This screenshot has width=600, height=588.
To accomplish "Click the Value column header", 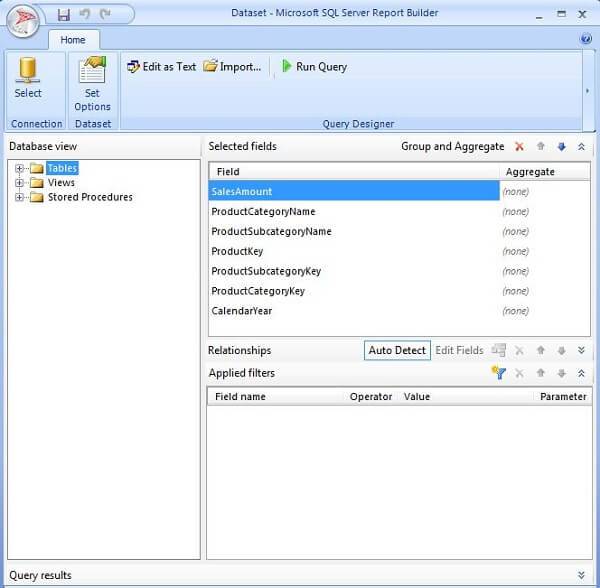I will [466, 397].
